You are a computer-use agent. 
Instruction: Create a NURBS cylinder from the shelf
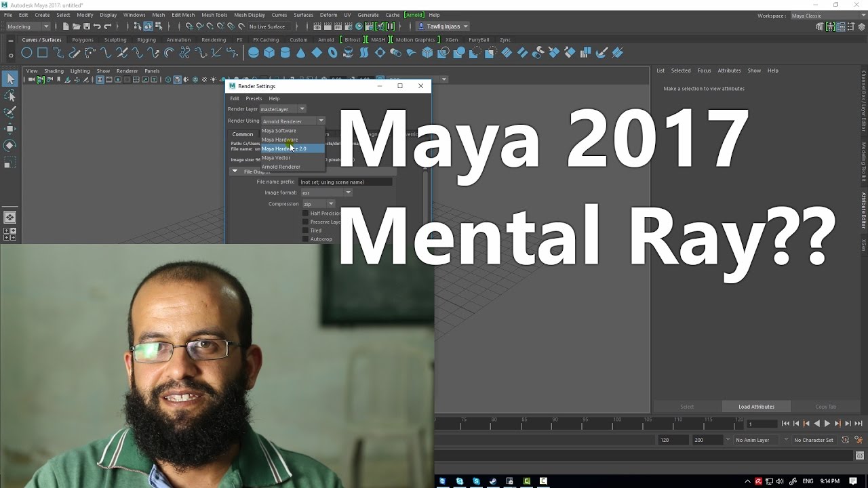click(x=285, y=53)
